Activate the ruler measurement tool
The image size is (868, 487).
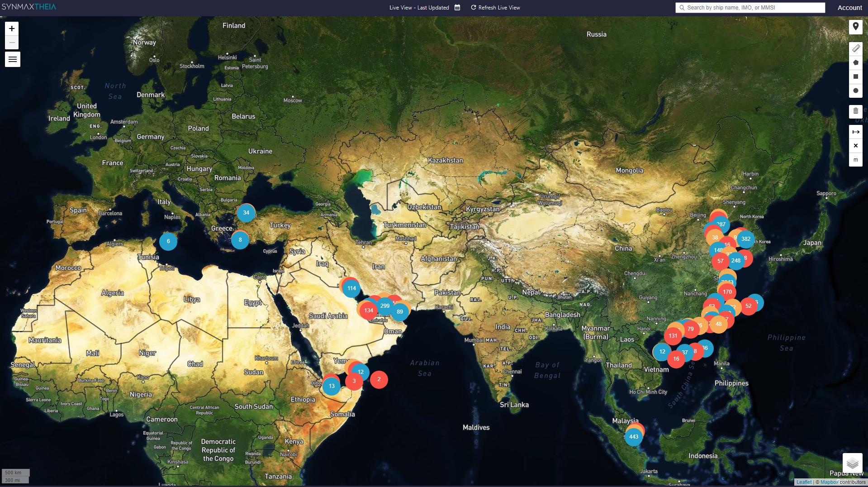[855, 48]
